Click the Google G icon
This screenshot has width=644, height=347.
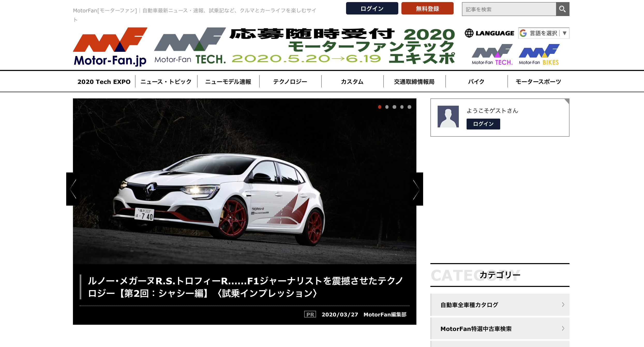(x=523, y=33)
